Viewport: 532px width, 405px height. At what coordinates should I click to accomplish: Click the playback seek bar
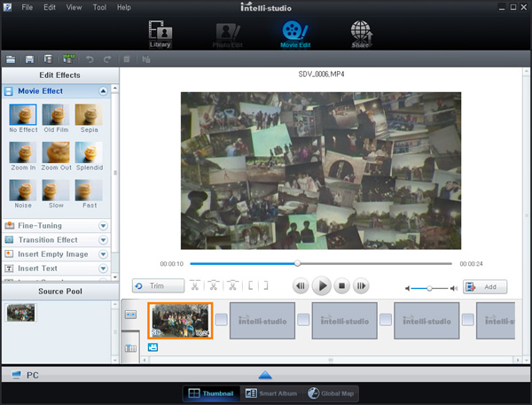pyautogui.click(x=321, y=263)
